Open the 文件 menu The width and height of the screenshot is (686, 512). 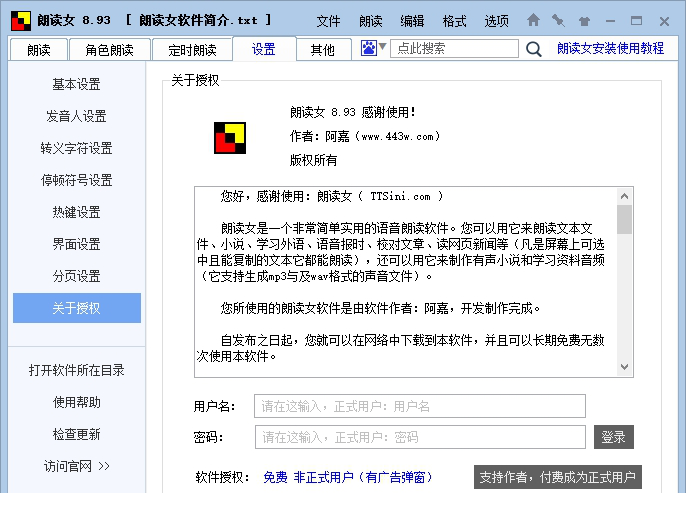pos(328,21)
